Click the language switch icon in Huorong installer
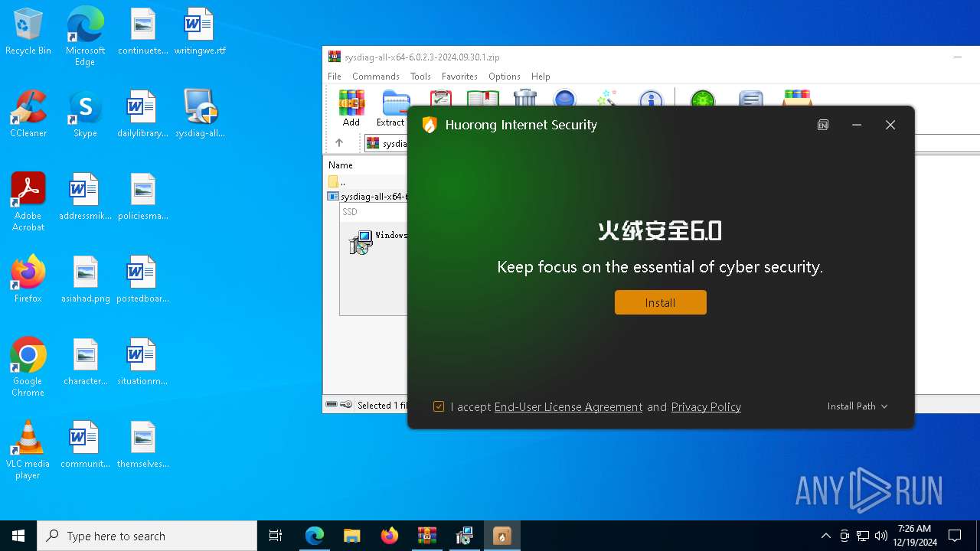The width and height of the screenshot is (980, 551). (823, 125)
